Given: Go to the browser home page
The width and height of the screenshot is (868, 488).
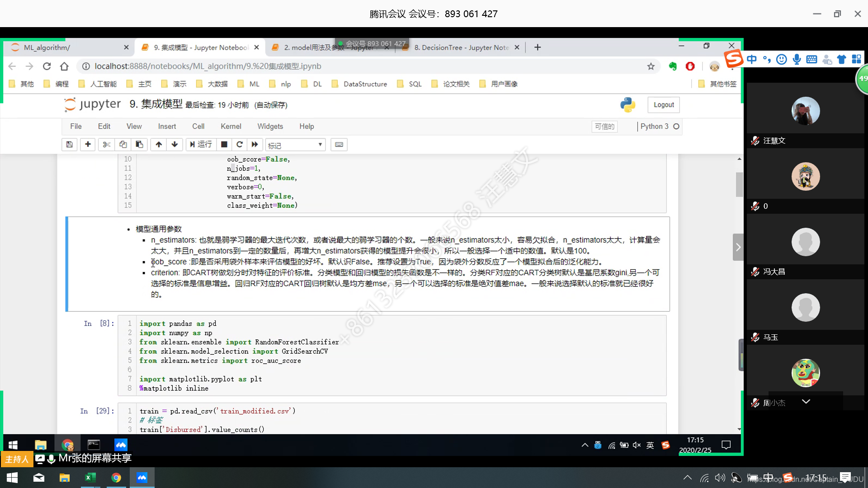Looking at the screenshot, I should [x=64, y=66].
